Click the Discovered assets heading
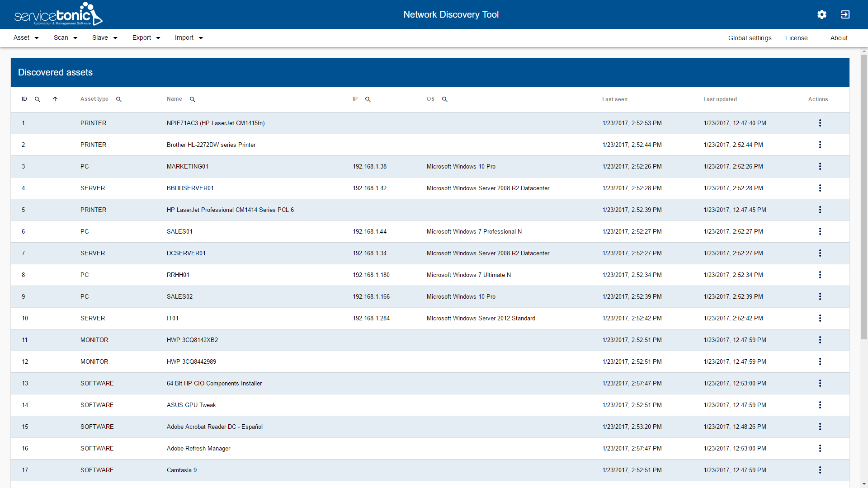The height and width of the screenshot is (488, 868). tap(55, 72)
